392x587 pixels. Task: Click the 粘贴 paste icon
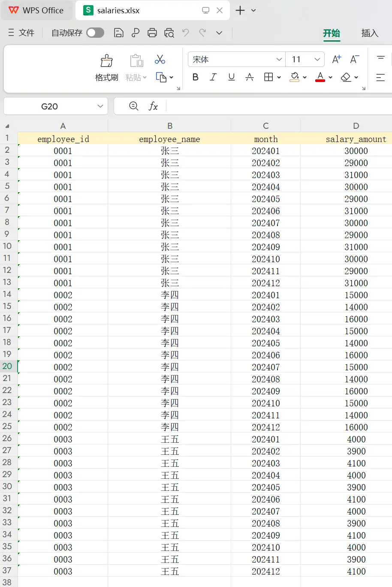click(136, 61)
